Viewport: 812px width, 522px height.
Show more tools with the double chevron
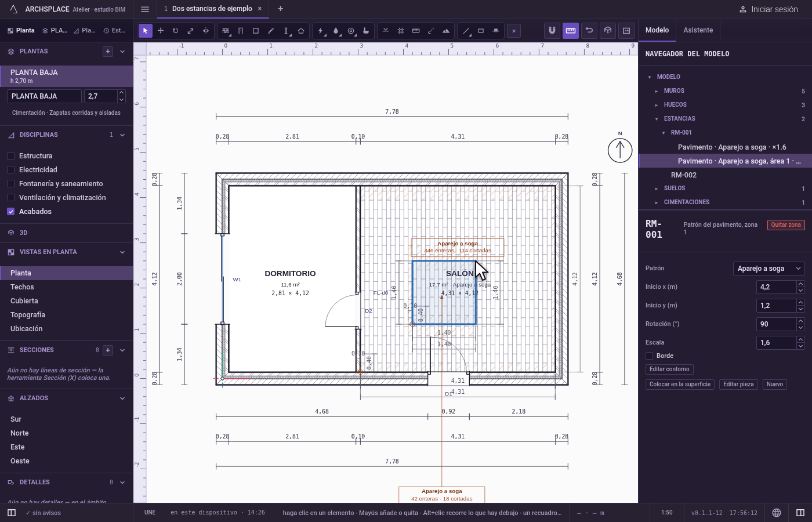point(514,31)
